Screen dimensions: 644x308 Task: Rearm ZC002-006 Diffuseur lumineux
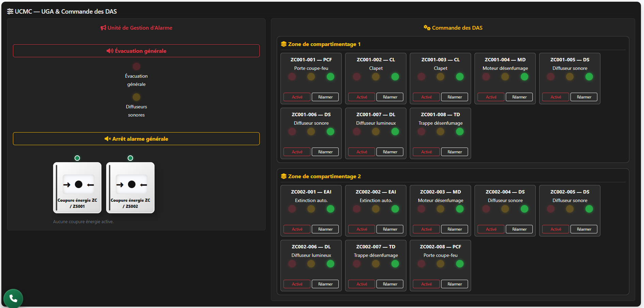point(325,284)
